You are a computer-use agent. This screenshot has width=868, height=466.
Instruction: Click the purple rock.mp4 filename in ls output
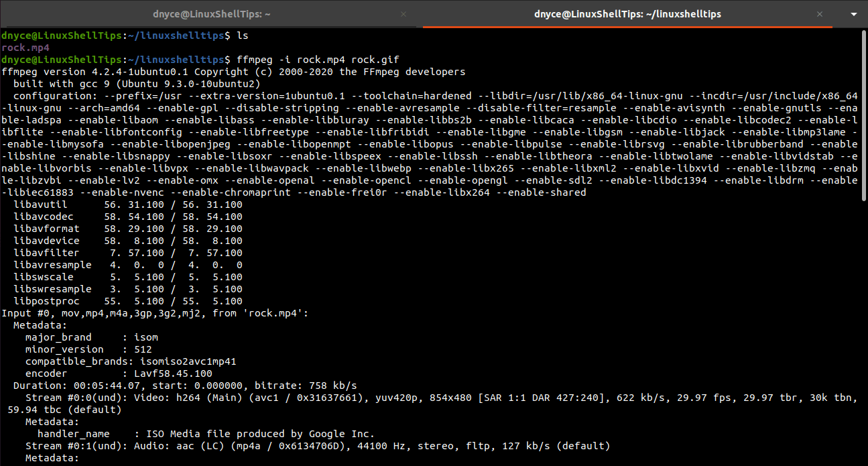click(25, 48)
